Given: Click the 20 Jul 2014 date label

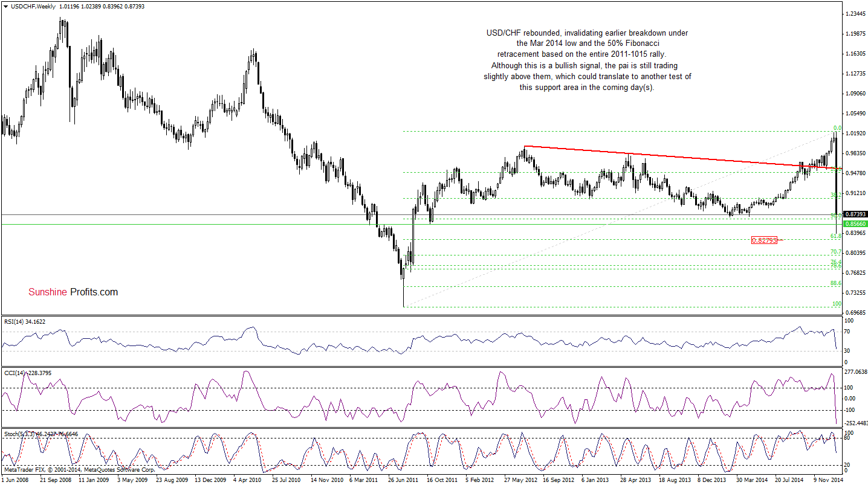Looking at the screenshot, I should pyautogui.click(x=789, y=480).
